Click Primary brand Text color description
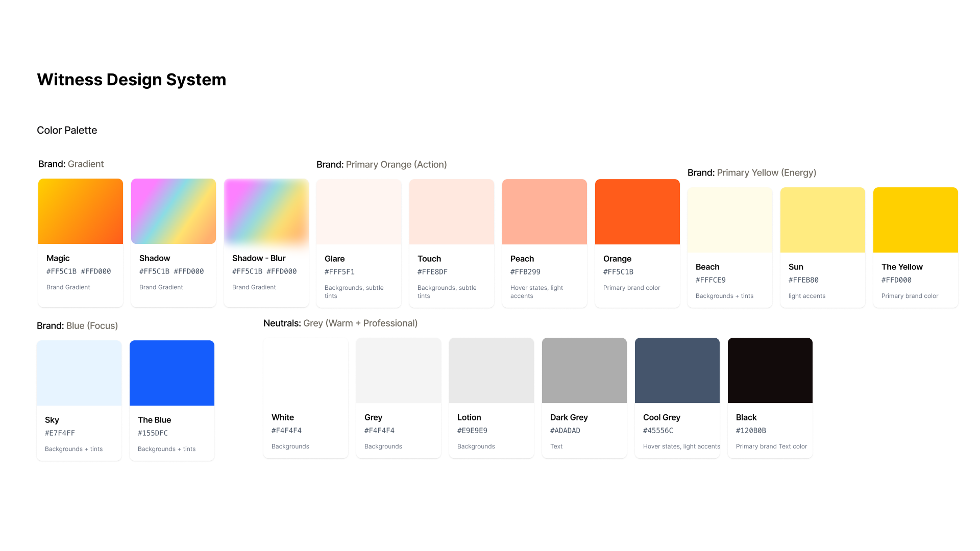This screenshot has width=980, height=551. (x=771, y=446)
